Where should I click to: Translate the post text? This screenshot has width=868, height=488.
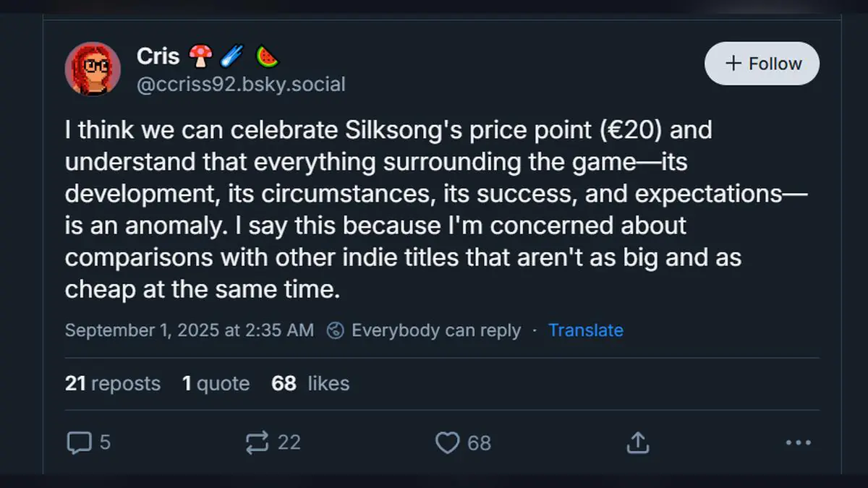tap(586, 330)
